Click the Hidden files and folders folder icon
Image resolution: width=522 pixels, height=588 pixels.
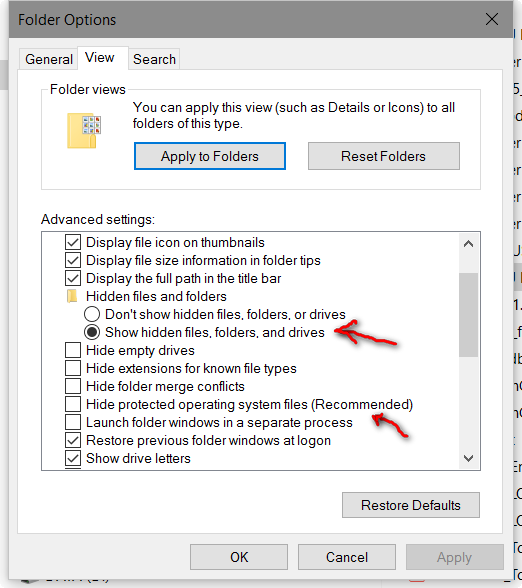click(72, 296)
